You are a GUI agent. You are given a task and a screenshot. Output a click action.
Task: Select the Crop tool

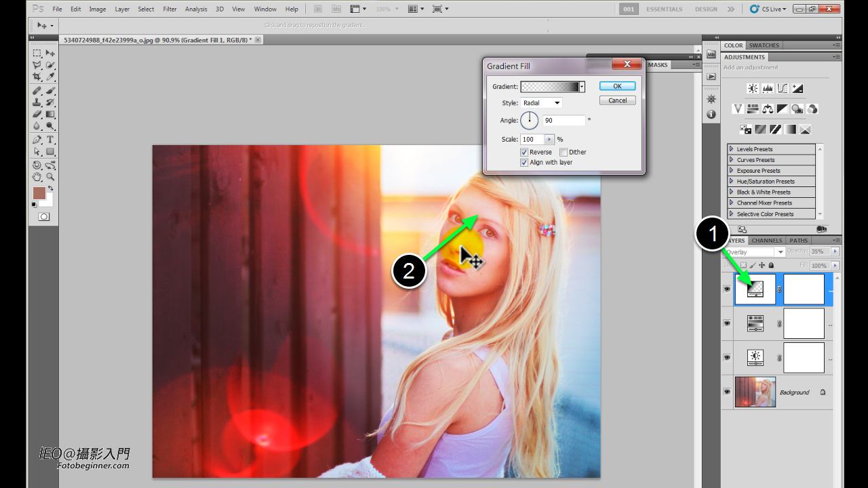37,77
